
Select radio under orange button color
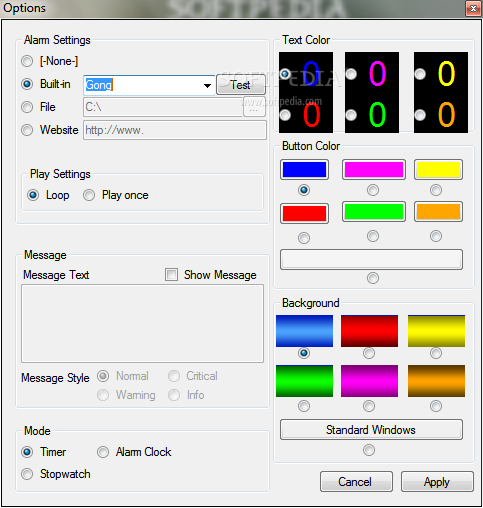click(x=436, y=236)
